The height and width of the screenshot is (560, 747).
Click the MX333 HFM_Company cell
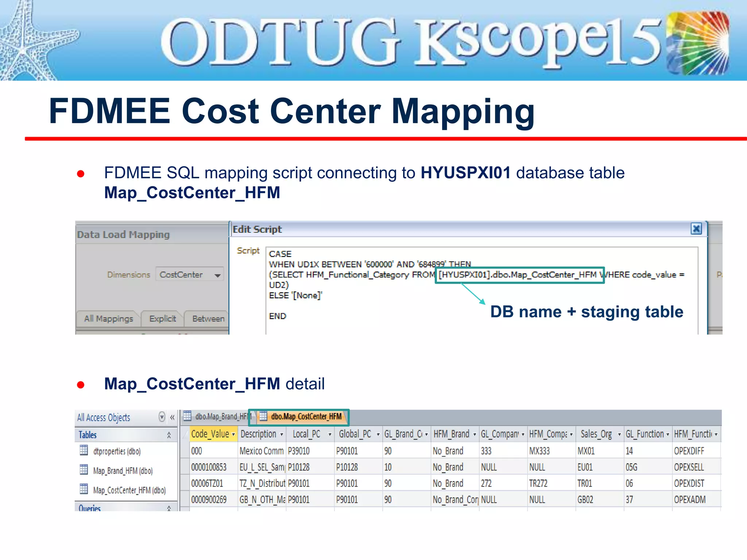tap(551, 451)
